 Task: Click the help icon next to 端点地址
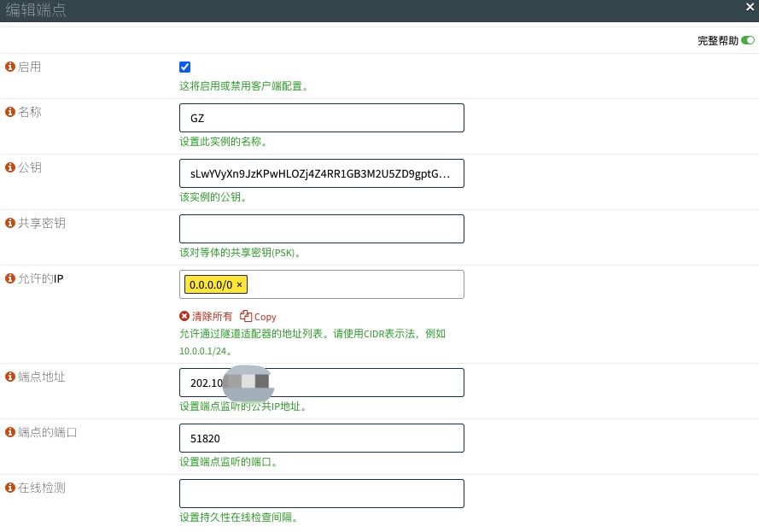[10, 377]
